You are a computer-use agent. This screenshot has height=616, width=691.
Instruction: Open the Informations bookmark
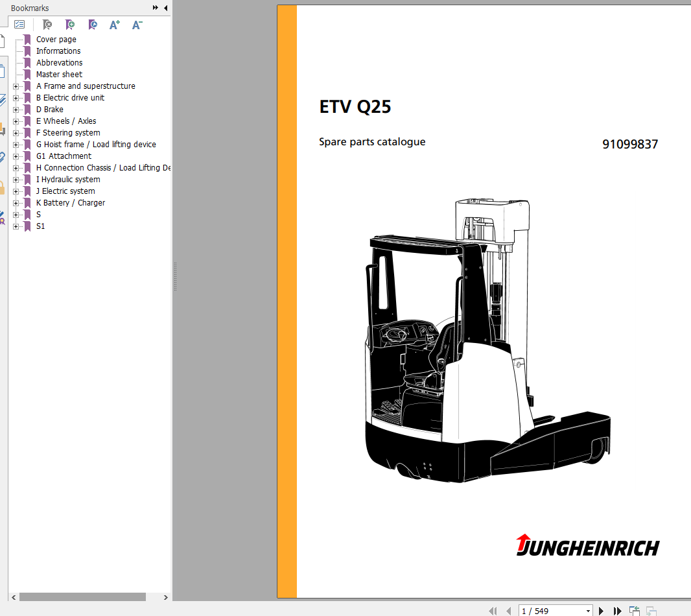tap(58, 51)
